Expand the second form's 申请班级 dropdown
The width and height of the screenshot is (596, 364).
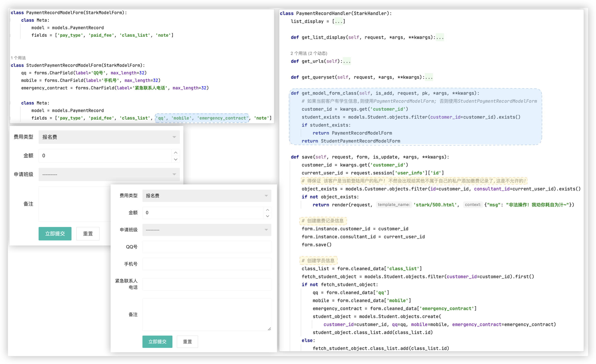pos(207,230)
